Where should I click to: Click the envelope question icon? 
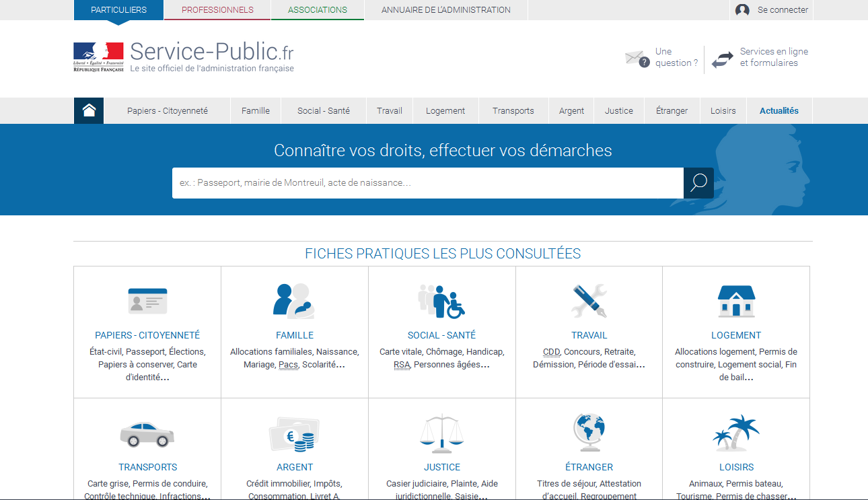click(x=637, y=59)
